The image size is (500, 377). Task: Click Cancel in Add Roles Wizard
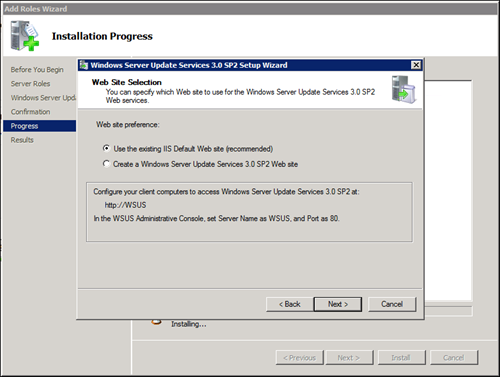pyautogui.click(x=454, y=358)
